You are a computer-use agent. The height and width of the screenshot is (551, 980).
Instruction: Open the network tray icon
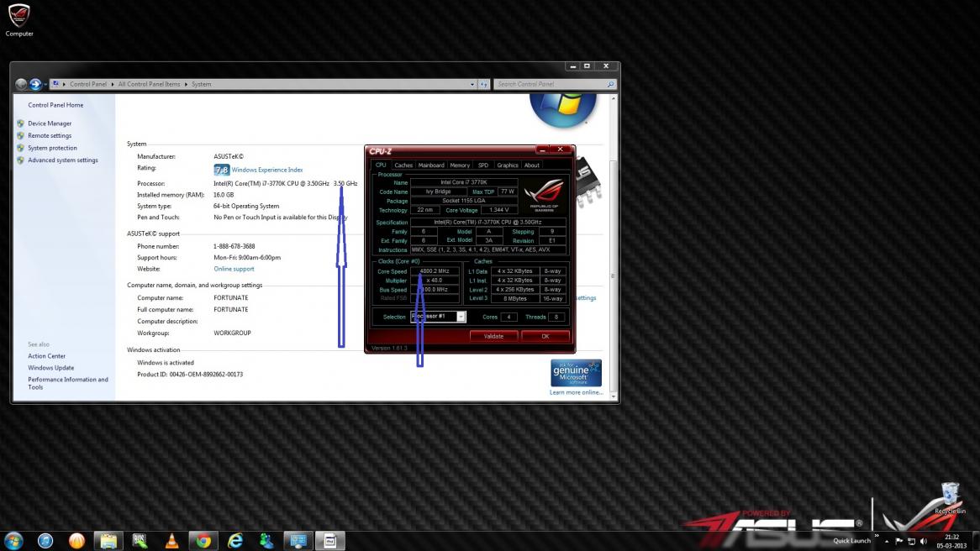coord(911,541)
